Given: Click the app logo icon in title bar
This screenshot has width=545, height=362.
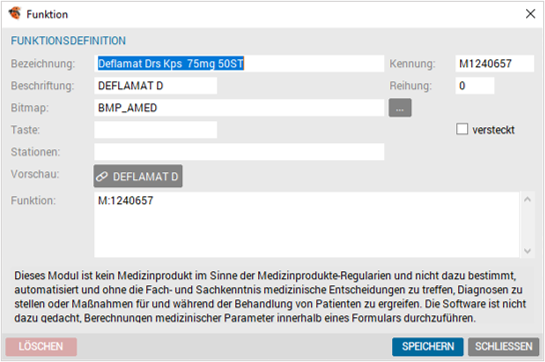Looking at the screenshot, I should coord(15,14).
